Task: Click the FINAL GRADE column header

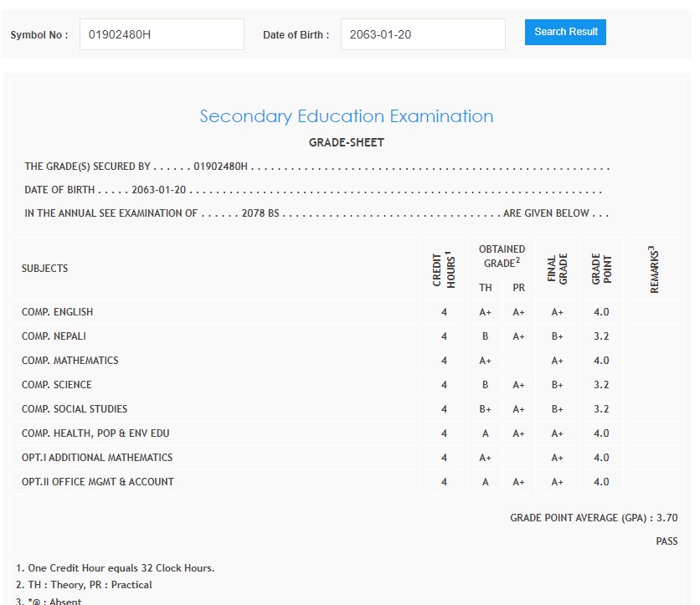Action: click(x=557, y=269)
